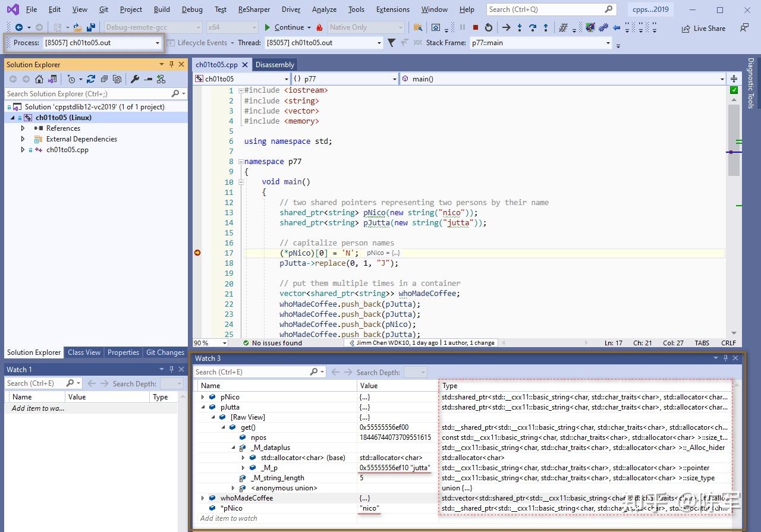Toggle the breakpoint on line 17
761x532 pixels.
pos(197,253)
